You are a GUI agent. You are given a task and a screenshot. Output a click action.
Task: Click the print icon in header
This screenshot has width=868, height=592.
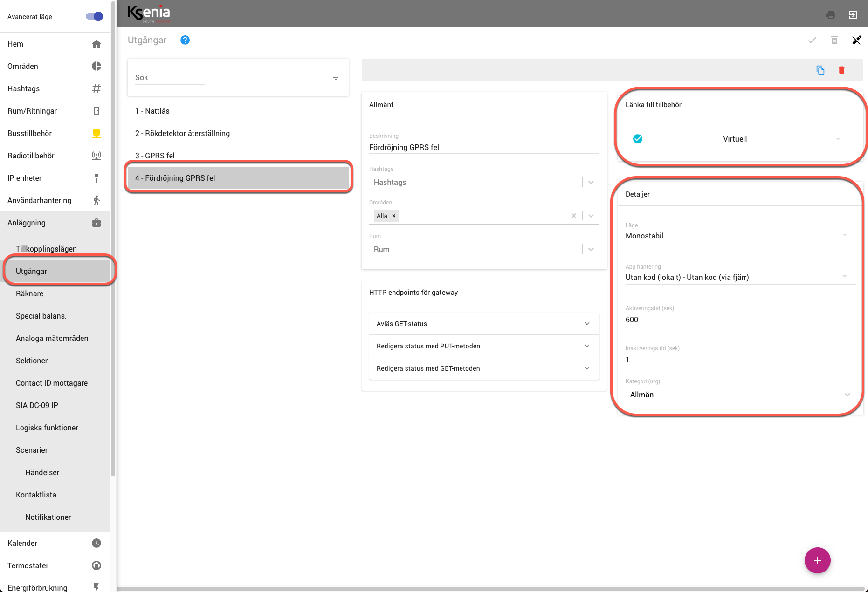[x=830, y=15]
